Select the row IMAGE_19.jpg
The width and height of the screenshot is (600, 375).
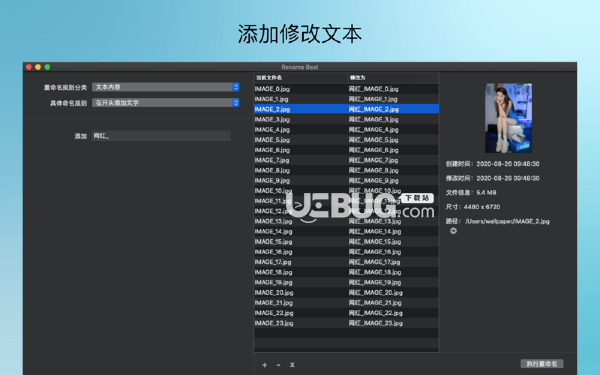346,282
